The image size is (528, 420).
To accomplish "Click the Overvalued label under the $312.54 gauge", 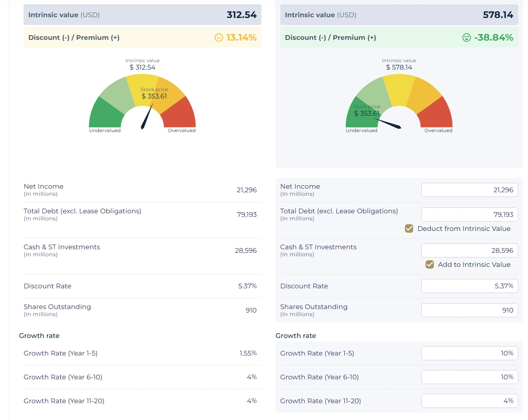I will pyautogui.click(x=181, y=130).
